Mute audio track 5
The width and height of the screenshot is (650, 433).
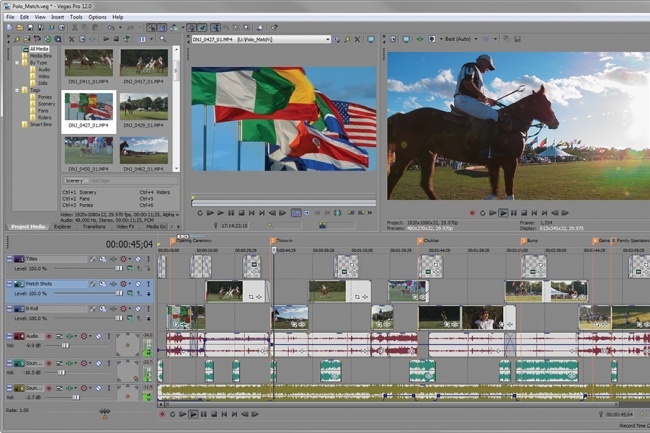(99, 363)
